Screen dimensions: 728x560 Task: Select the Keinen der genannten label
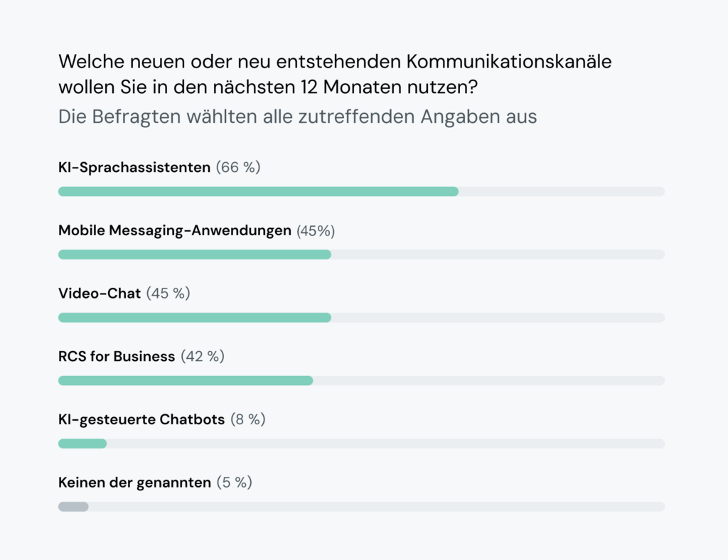[134, 483]
